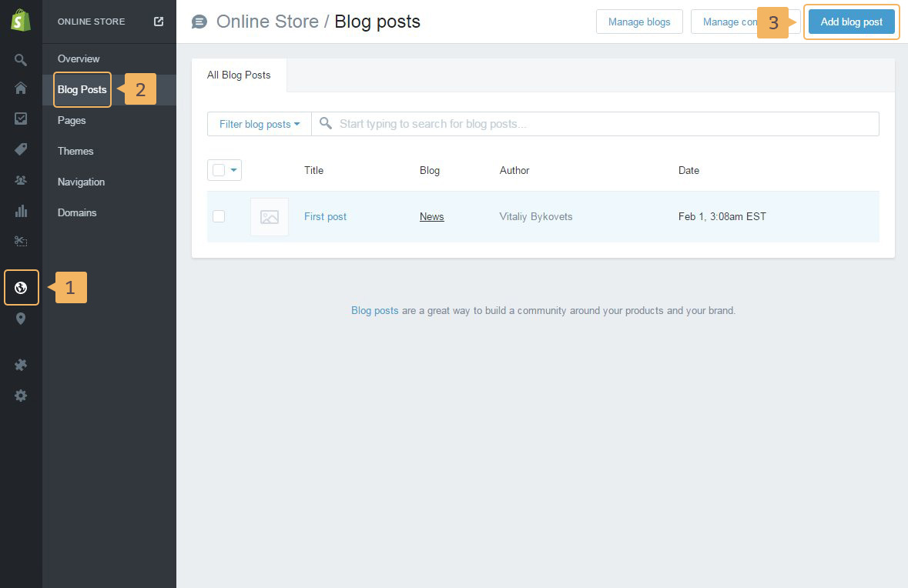The height and width of the screenshot is (588, 908).
Task: Check the select-all blog posts checkbox
Action: tap(219, 170)
